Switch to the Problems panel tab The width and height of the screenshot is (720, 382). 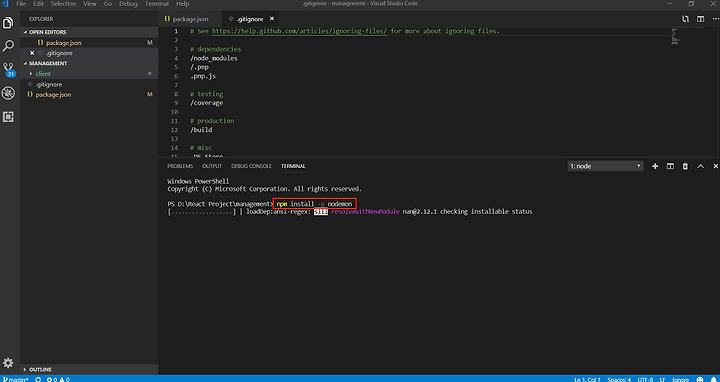[180, 166]
